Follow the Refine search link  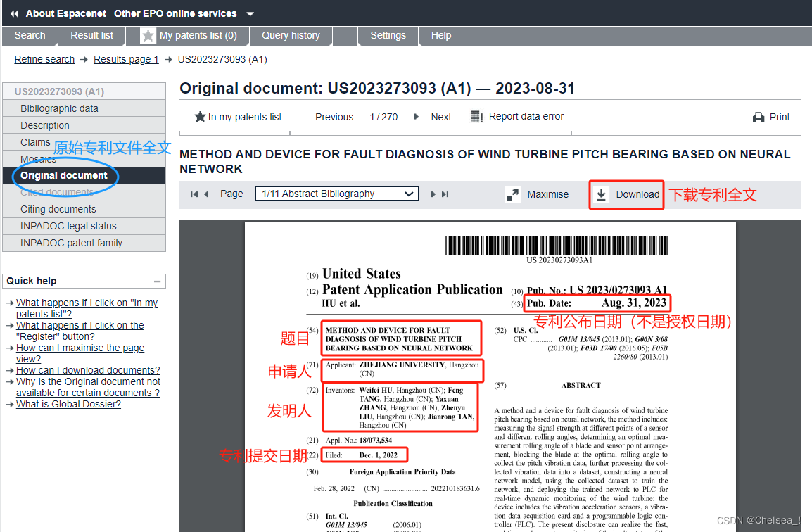pos(44,60)
